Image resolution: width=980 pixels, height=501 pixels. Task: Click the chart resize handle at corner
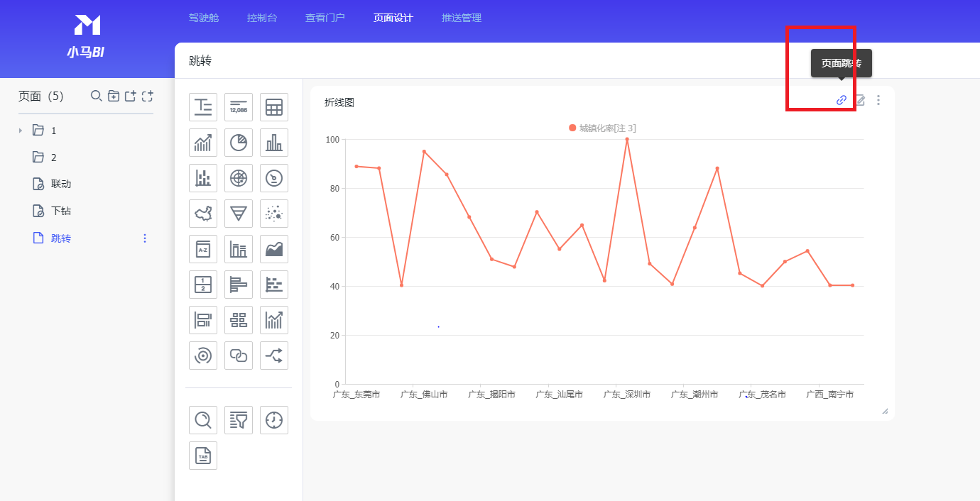point(885,411)
